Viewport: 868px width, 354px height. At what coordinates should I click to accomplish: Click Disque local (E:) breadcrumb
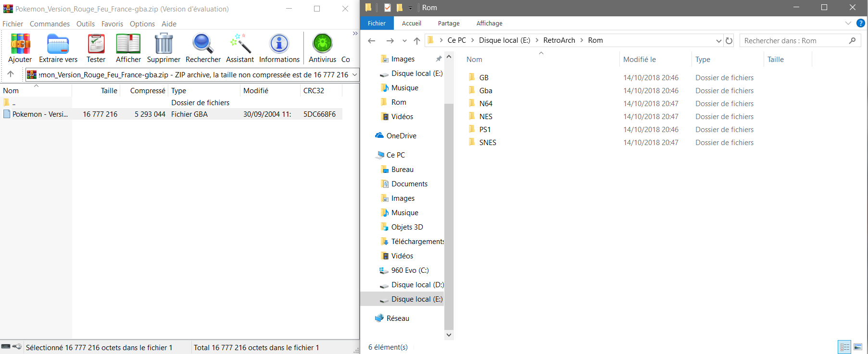(x=504, y=40)
